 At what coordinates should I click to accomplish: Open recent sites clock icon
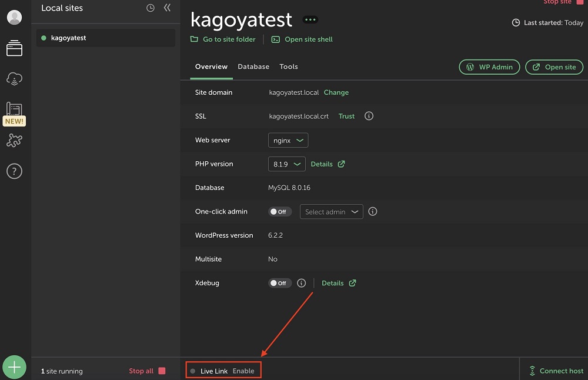point(151,8)
